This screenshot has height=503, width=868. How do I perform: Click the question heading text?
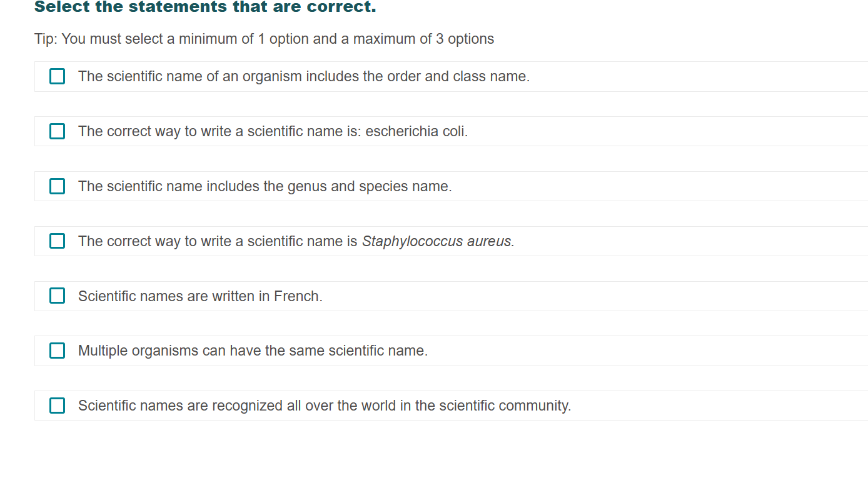[x=204, y=7]
